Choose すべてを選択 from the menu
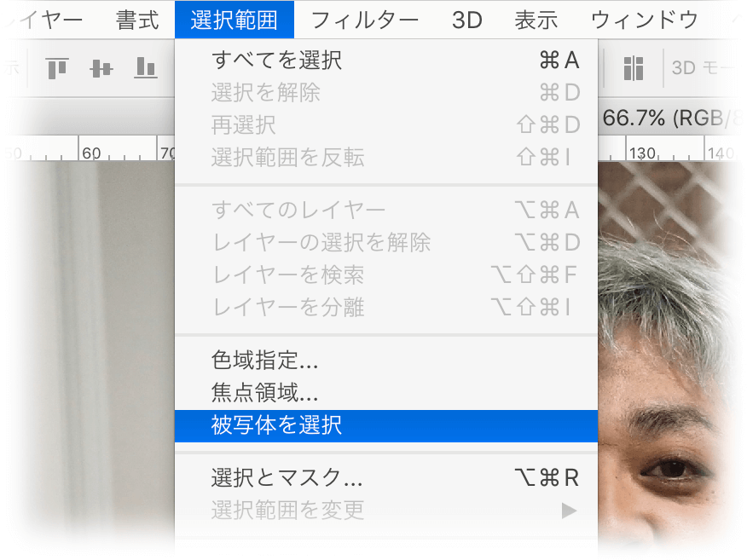747x560 pixels. pos(386,61)
